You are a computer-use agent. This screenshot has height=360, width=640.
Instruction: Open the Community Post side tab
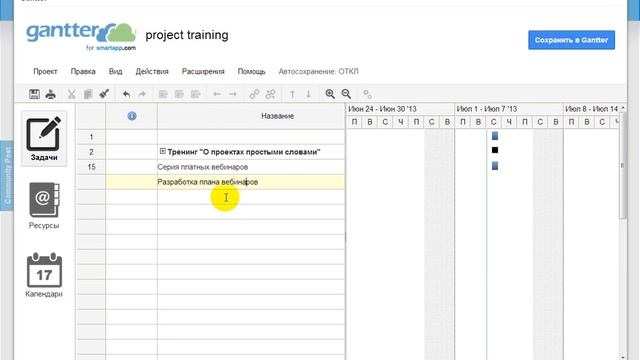(7, 176)
